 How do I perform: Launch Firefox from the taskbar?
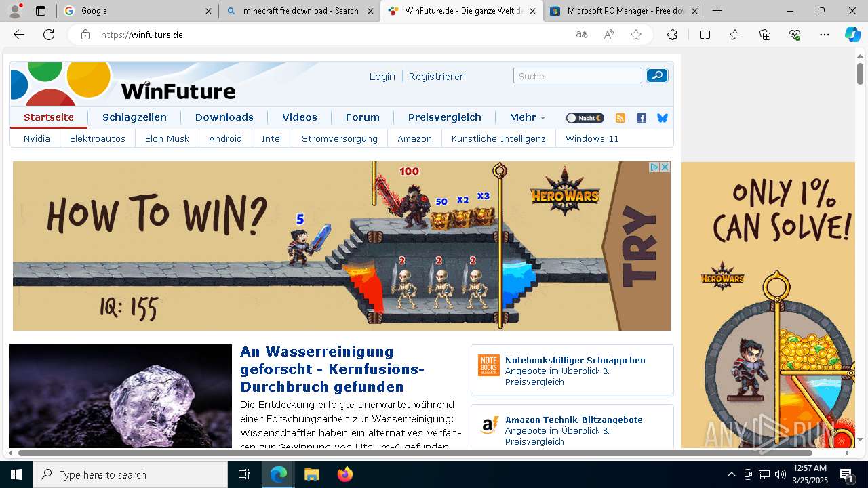point(345,474)
